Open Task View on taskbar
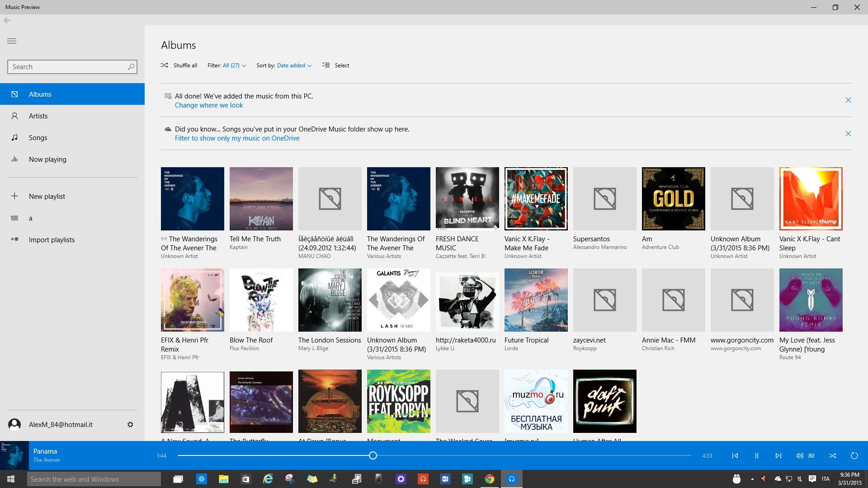Screen dimensions: 868x488 (x=178, y=479)
